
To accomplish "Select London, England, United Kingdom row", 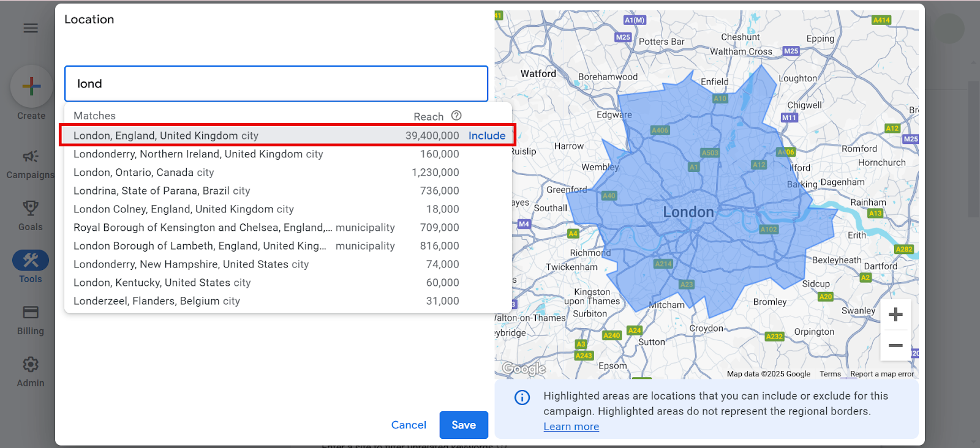I will point(288,136).
